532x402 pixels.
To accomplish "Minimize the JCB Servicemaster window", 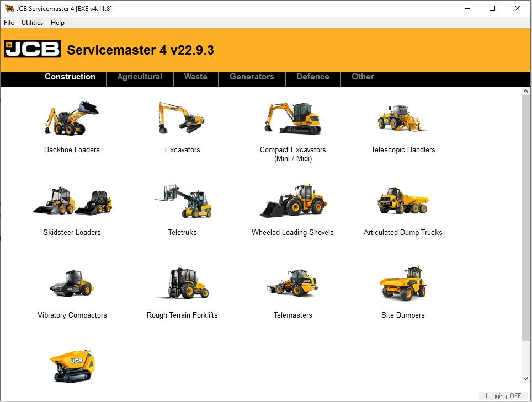I will [467, 8].
